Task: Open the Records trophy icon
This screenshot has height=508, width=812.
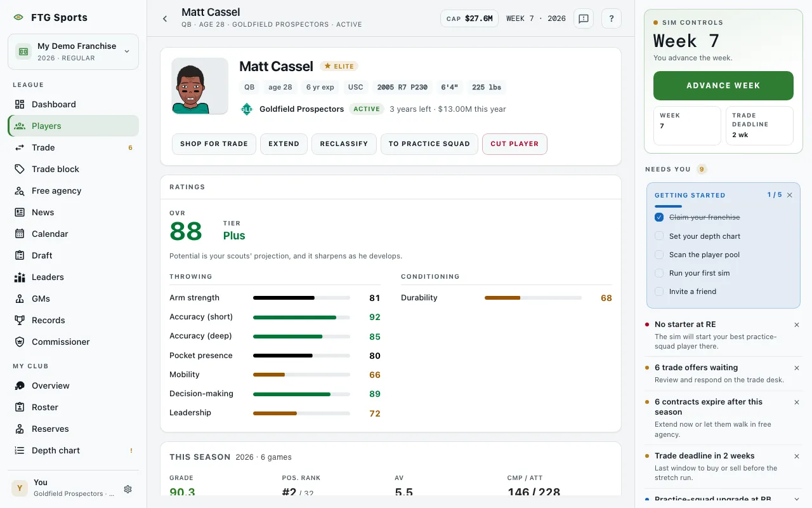Action: [20, 320]
